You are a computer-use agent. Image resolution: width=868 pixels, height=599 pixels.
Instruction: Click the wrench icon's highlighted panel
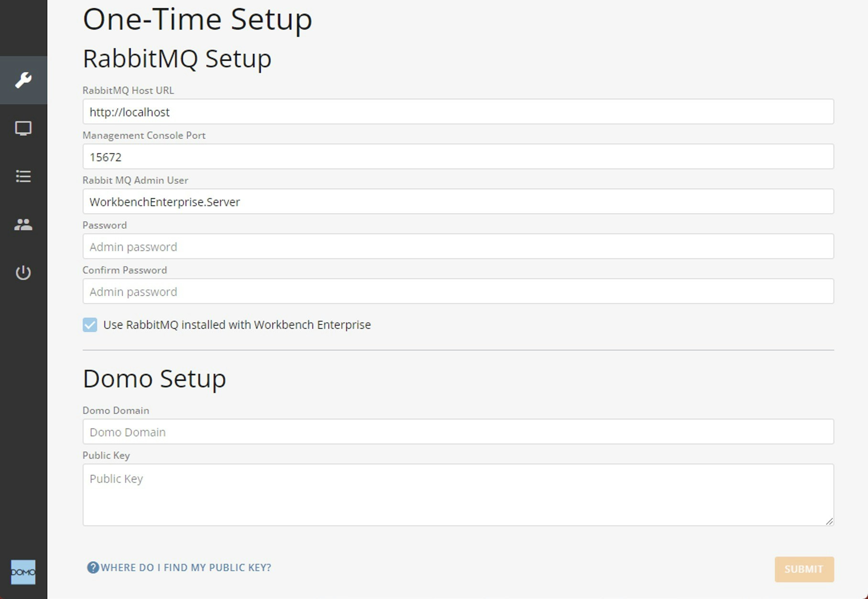pos(23,80)
